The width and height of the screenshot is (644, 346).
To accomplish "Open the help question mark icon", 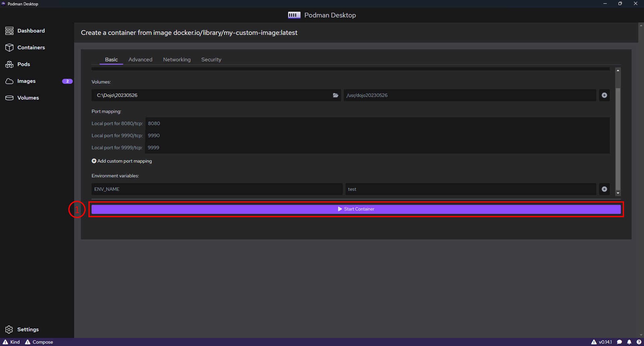I will click(x=639, y=342).
